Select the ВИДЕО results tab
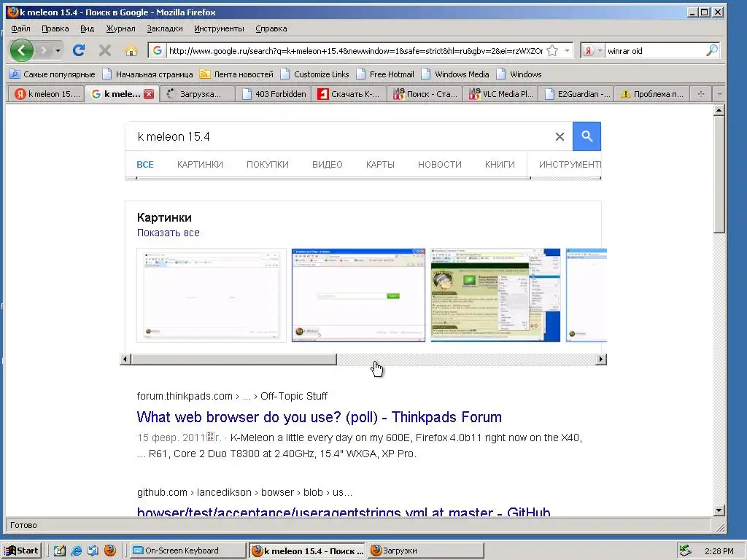Viewport: 747px width, 560px height. click(x=328, y=164)
